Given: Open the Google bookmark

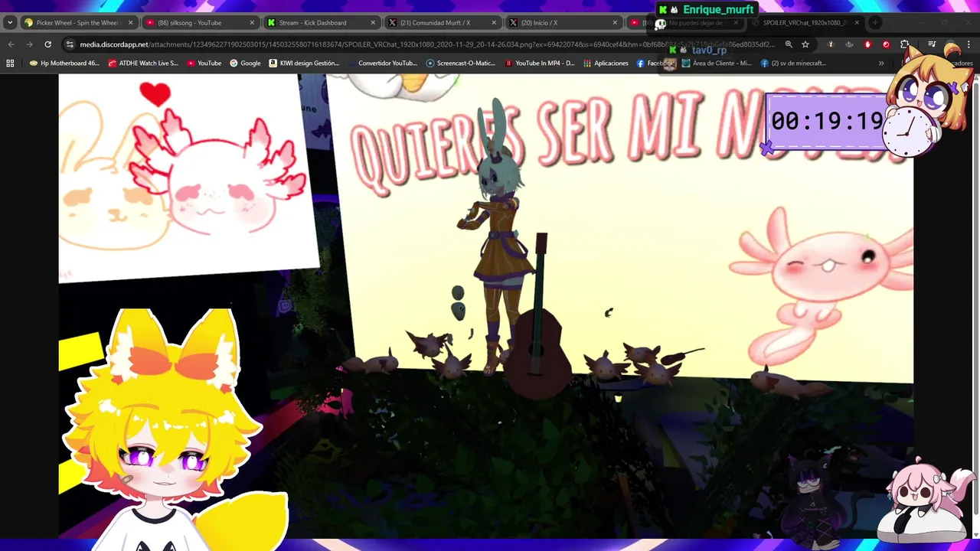Looking at the screenshot, I should point(245,64).
